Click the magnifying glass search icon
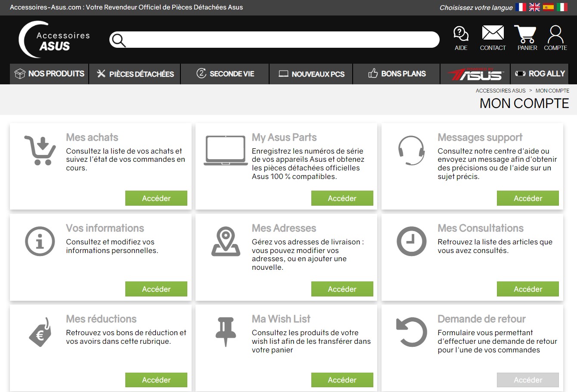This screenshot has height=392, width=577. click(118, 40)
